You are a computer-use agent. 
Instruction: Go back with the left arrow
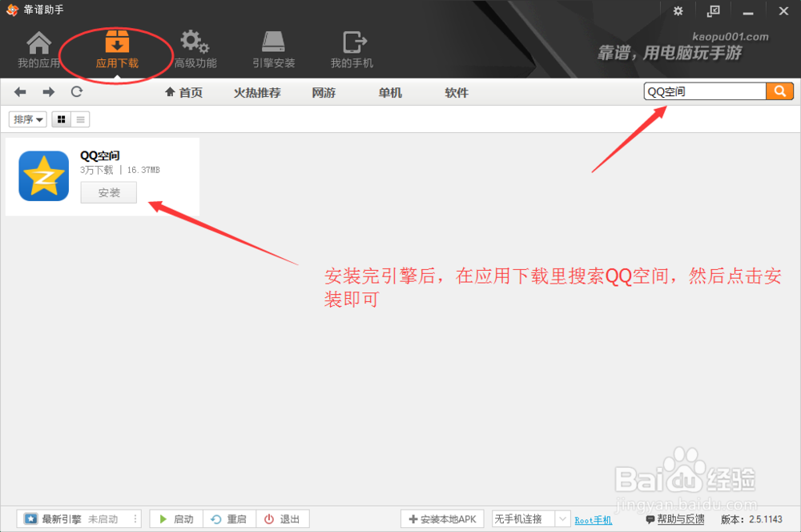[x=20, y=92]
